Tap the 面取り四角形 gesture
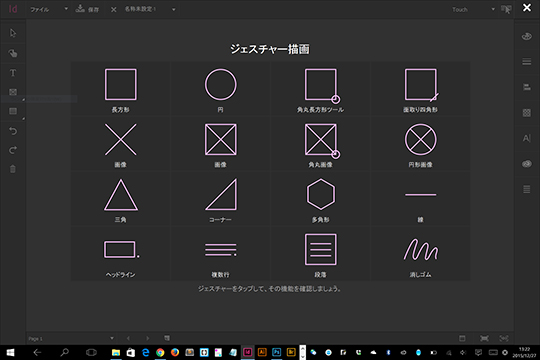 click(420, 89)
